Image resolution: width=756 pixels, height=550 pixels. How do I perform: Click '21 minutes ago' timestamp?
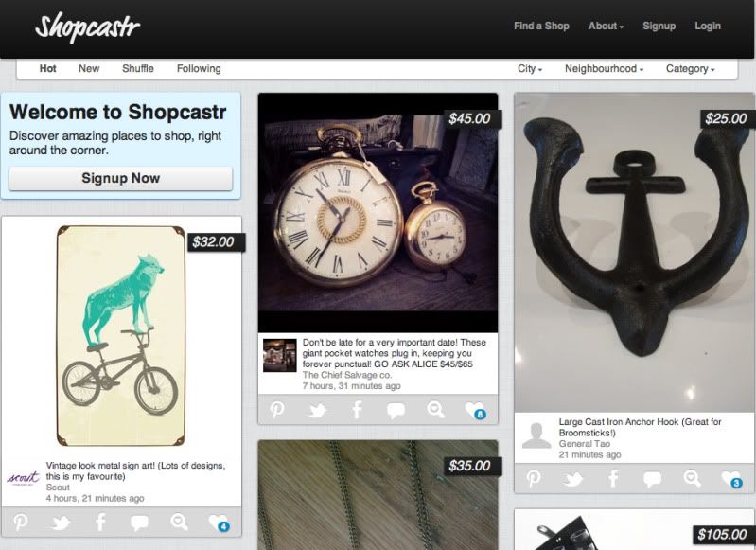pyautogui.click(x=589, y=455)
